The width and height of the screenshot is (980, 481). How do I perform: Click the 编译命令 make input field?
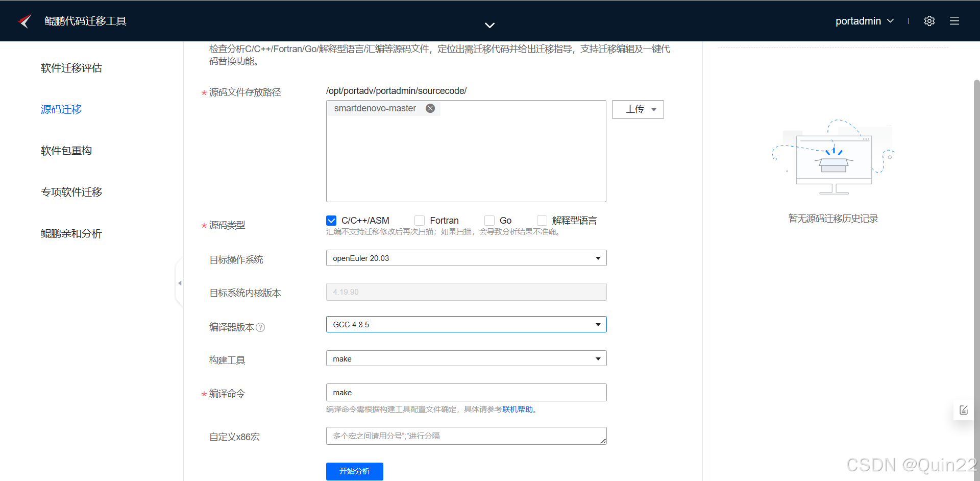click(466, 393)
